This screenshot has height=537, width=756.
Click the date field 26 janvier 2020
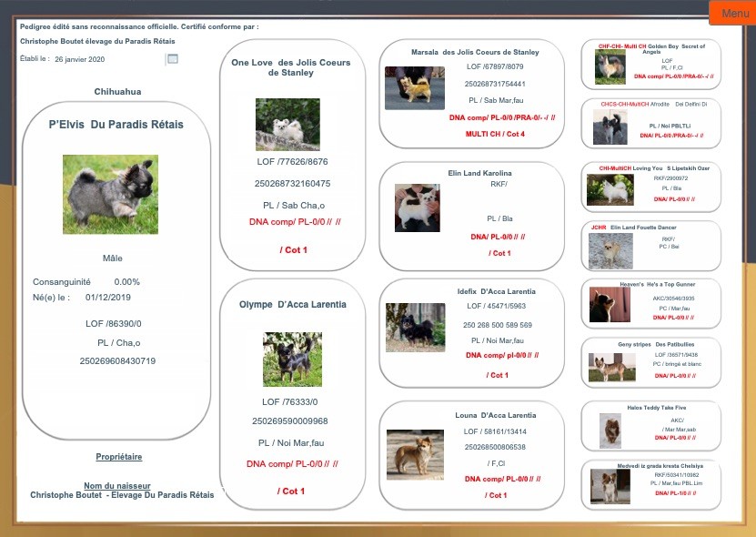[80, 59]
